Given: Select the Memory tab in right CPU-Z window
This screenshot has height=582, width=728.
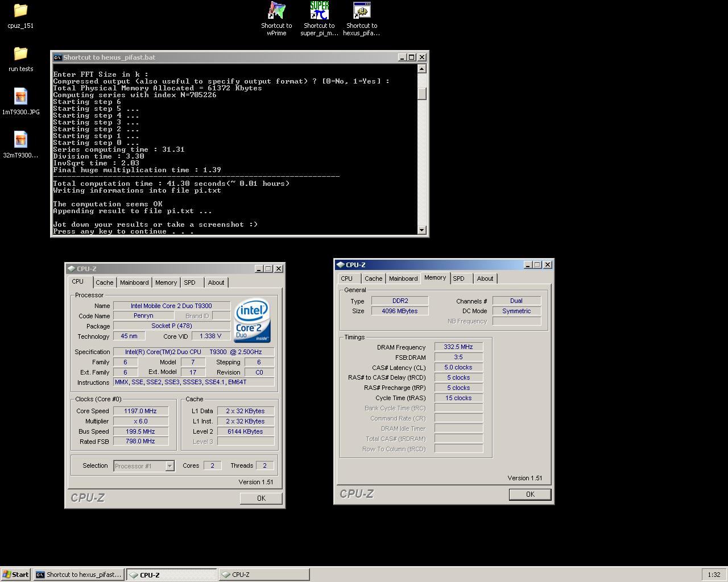Looking at the screenshot, I should [435, 278].
